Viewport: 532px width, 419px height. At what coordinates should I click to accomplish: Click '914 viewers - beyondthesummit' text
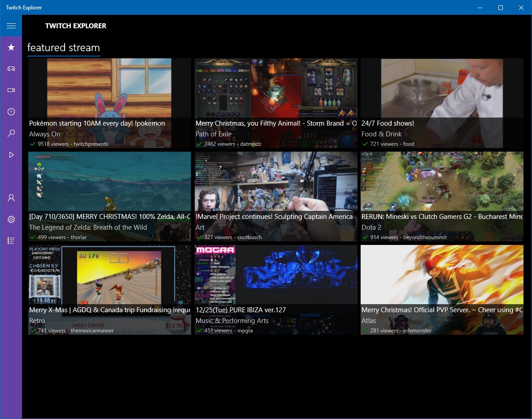pyautogui.click(x=408, y=237)
